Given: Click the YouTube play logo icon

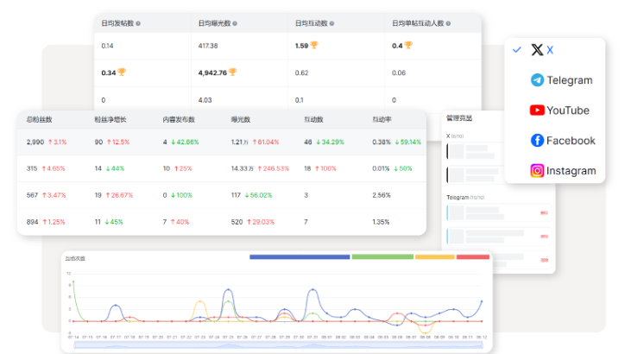Looking at the screenshot, I should pos(537,111).
